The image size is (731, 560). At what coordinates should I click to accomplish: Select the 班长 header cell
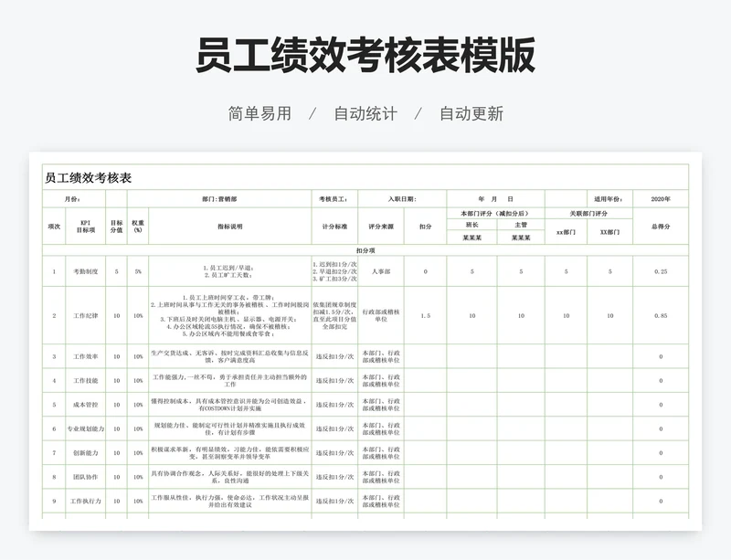click(471, 225)
